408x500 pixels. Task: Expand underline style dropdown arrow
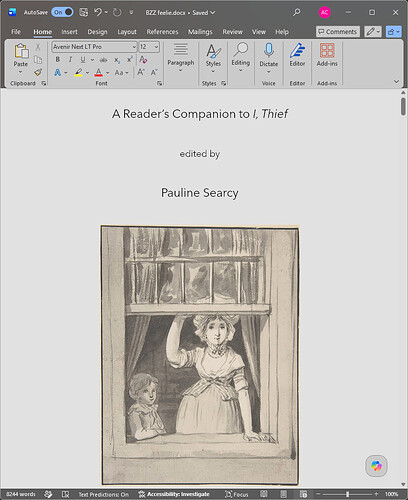[x=92, y=60]
